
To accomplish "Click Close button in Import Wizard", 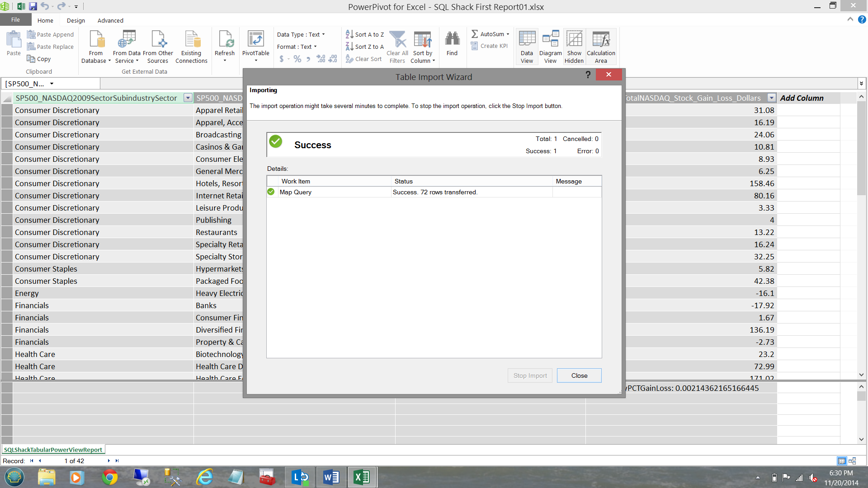I will pyautogui.click(x=579, y=375).
